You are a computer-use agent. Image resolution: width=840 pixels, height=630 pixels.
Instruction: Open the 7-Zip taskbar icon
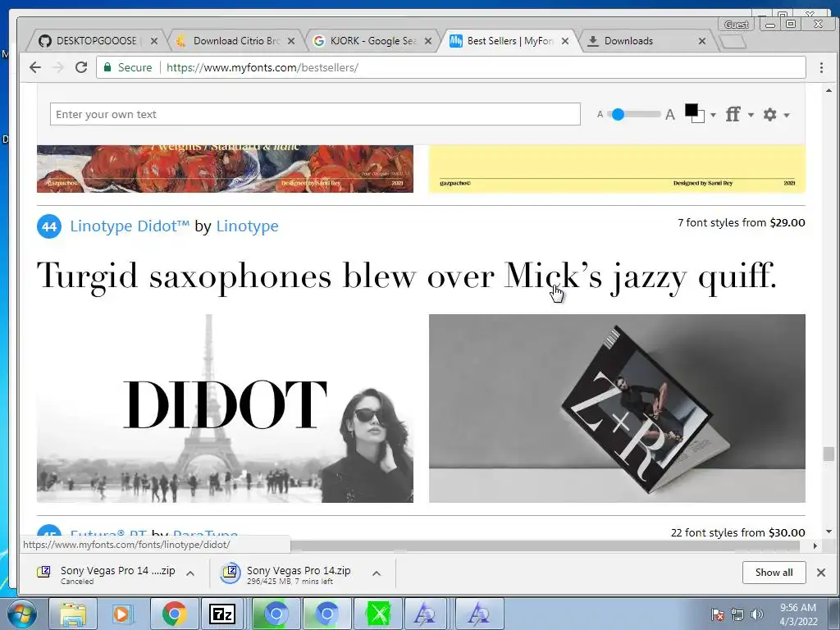coord(222,614)
